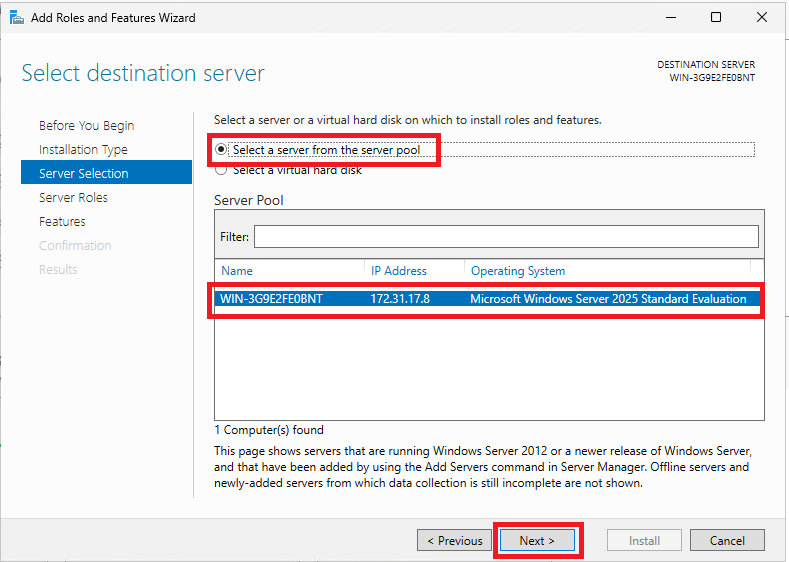Open Server Selection step in sidebar
Viewport: 789px width, 562px height.
[106, 173]
